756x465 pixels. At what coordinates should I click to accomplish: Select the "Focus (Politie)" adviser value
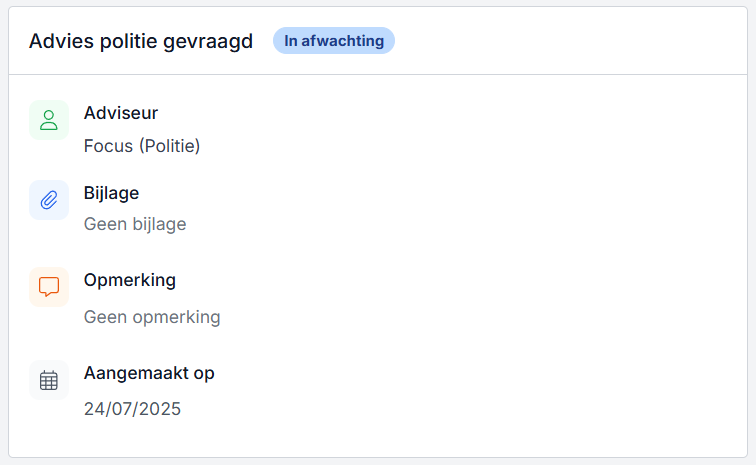(142, 146)
